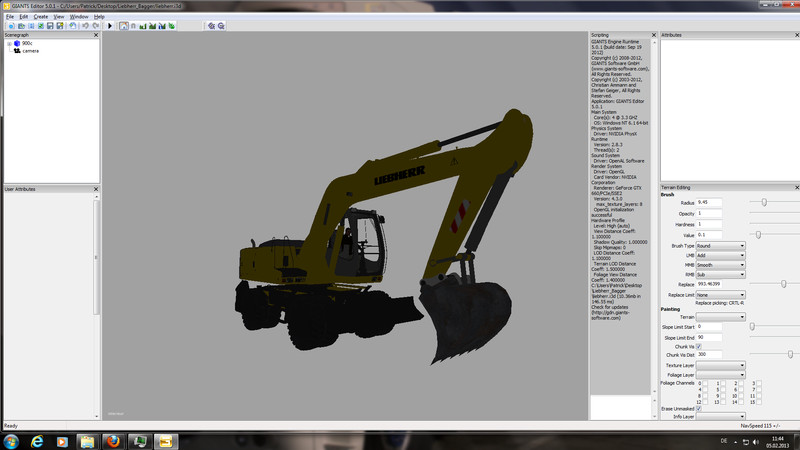Click the second purple magnifier toolbar icon

tap(221, 26)
